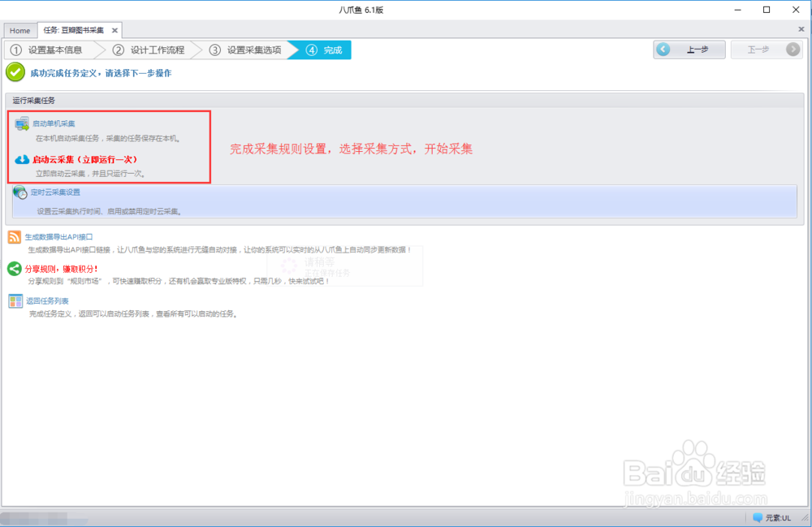Open 定时云采集设置 link
This screenshot has height=527, width=812.
tap(55, 192)
